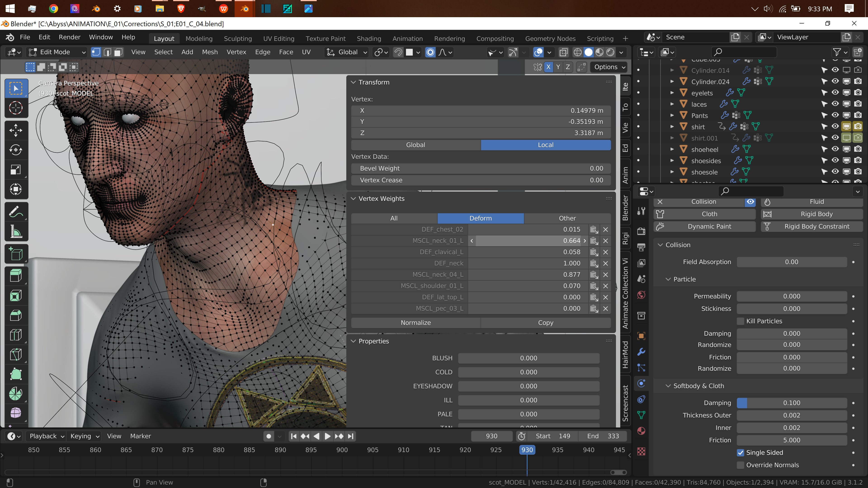Open the Render properties tab
The width and height of the screenshot is (868, 488).
(641, 231)
